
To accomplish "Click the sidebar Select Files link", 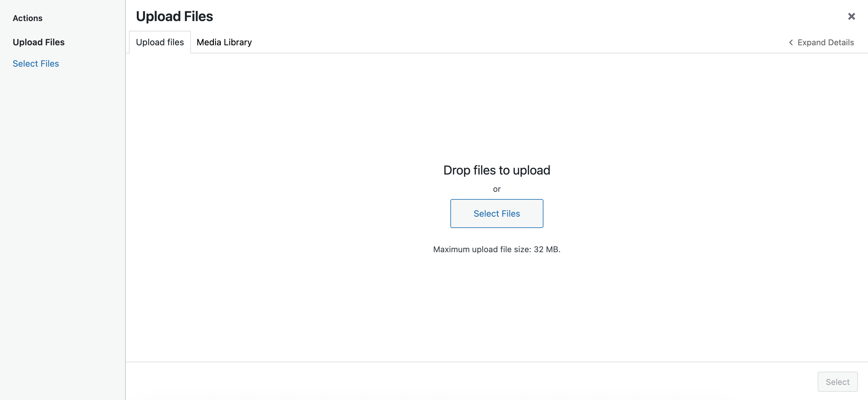I will pos(36,64).
